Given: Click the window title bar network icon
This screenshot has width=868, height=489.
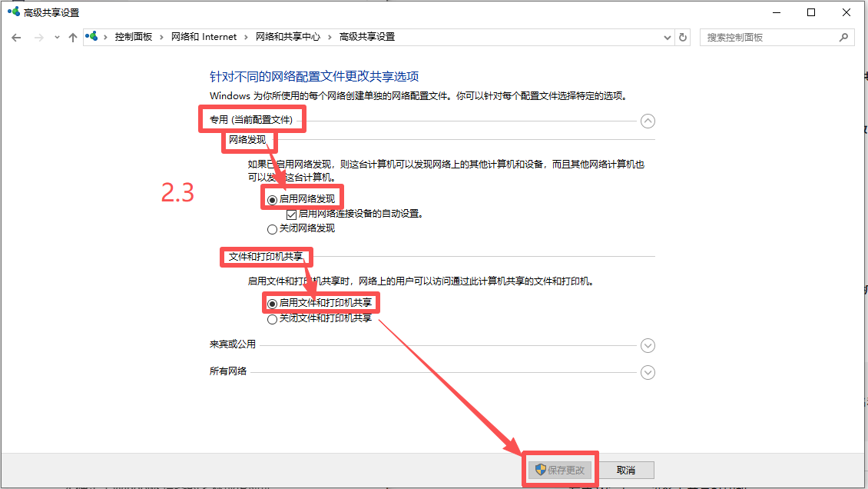Looking at the screenshot, I should (13, 12).
